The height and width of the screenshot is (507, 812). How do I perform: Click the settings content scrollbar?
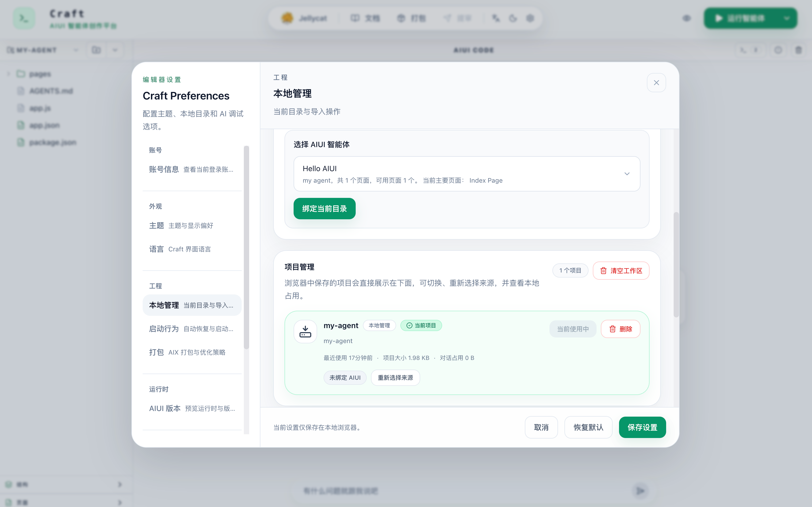pyautogui.click(x=676, y=264)
